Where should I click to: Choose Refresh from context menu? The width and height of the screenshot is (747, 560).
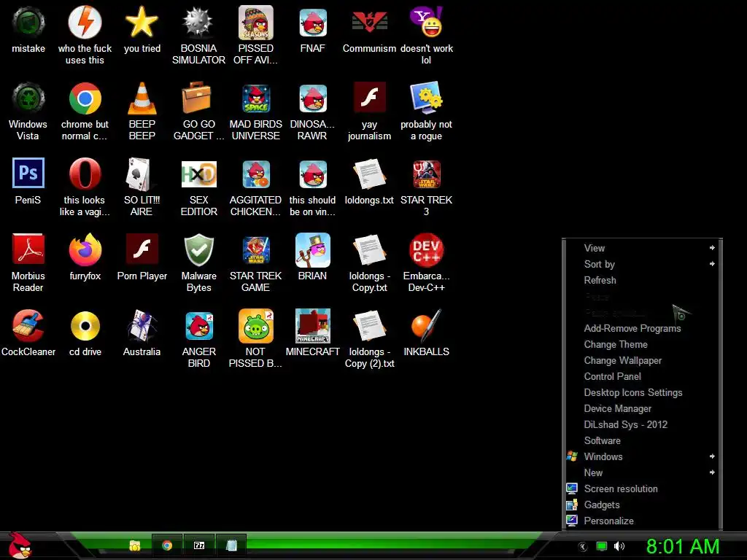click(x=642, y=280)
